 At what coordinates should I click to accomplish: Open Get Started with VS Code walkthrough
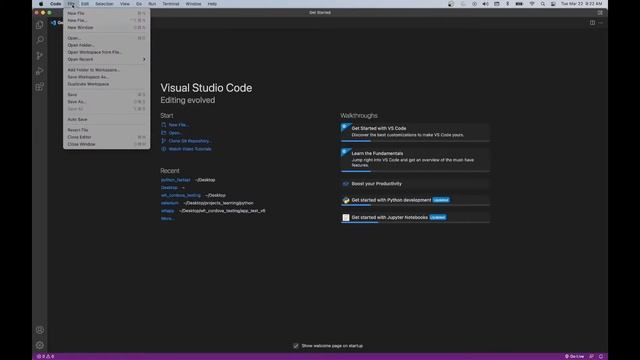(415, 132)
